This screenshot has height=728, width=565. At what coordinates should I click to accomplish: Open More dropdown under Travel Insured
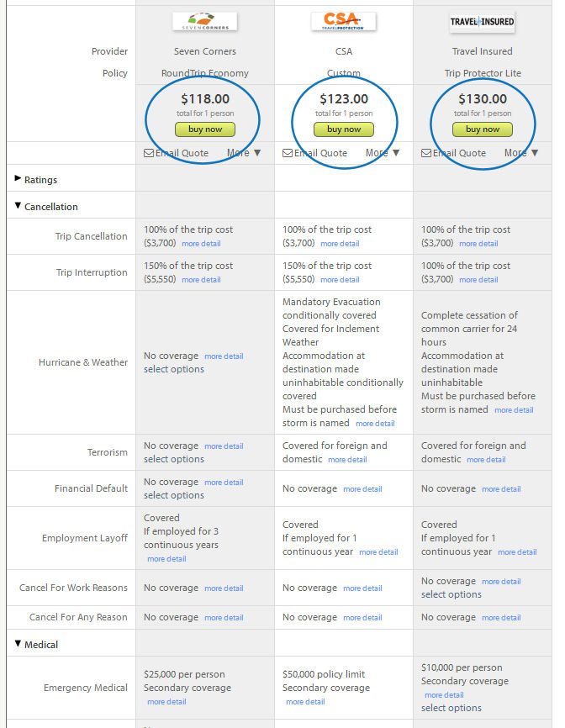tap(521, 153)
